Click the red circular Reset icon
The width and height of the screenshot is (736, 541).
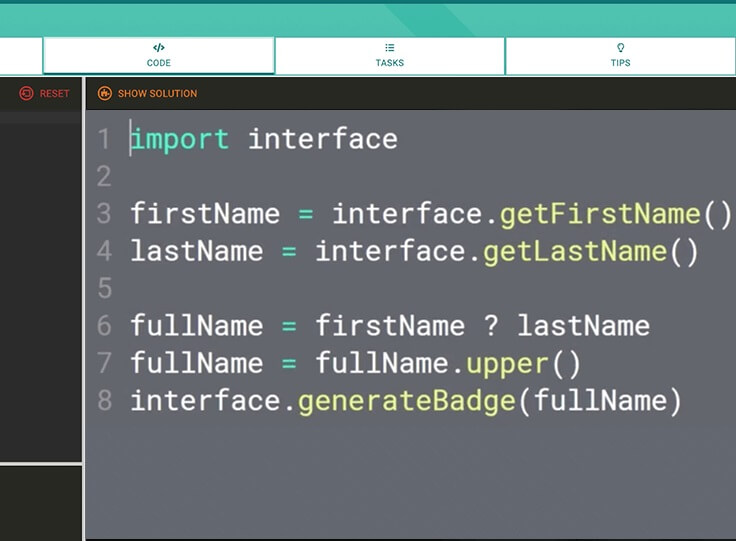pyautogui.click(x=26, y=93)
